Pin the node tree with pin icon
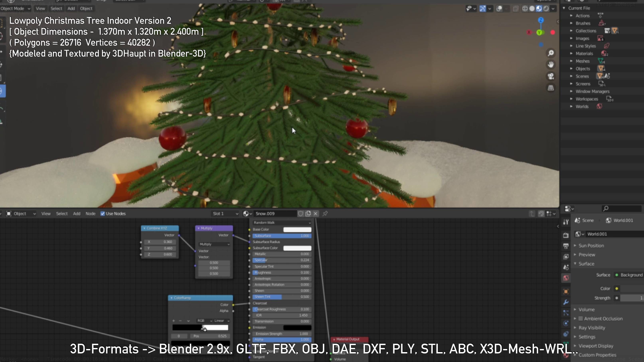This screenshot has height=362, width=644. pos(325,214)
